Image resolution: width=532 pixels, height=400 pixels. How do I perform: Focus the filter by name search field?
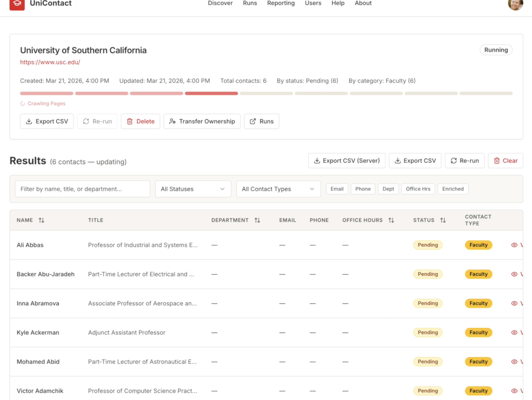[82, 189]
